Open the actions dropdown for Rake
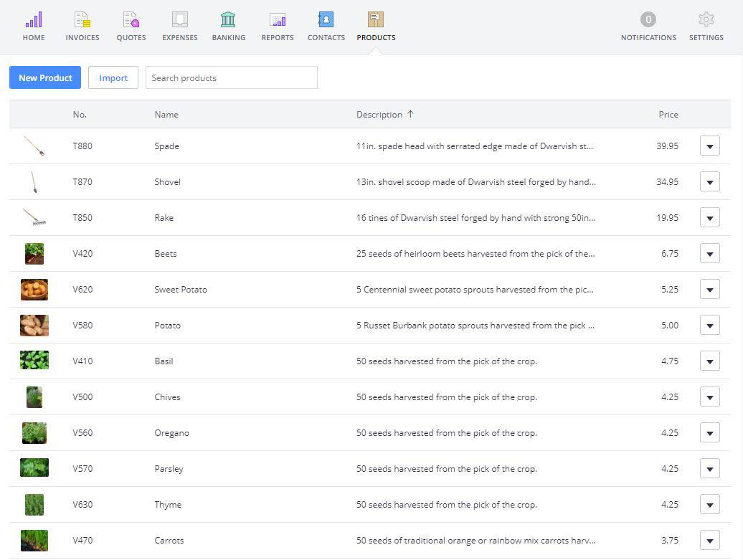Screen dimensions: 743x560 pyautogui.click(x=709, y=217)
